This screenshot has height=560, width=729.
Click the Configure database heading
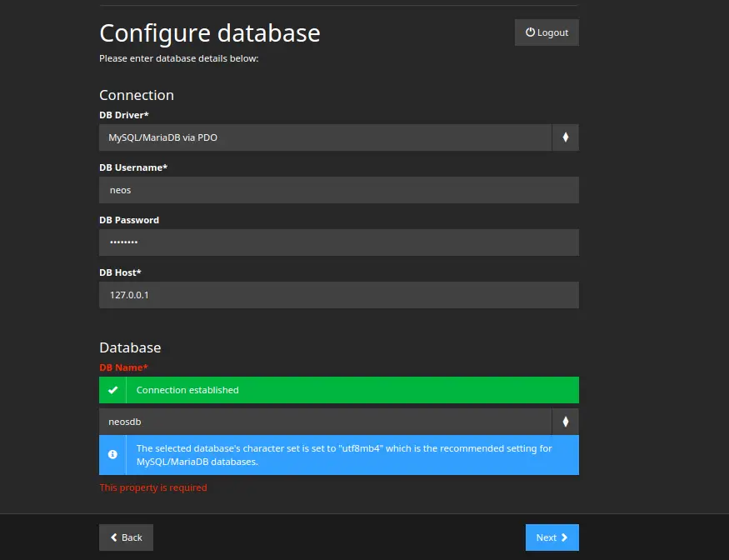click(210, 33)
